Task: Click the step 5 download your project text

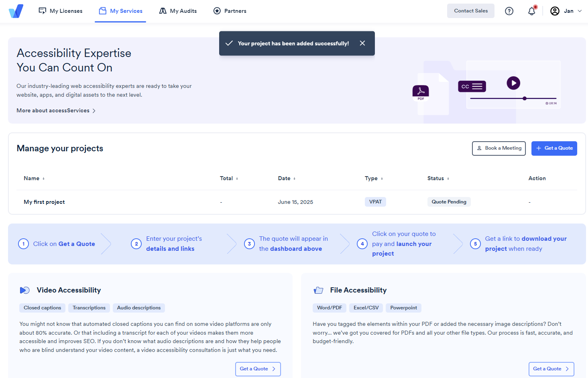Action: [526, 244]
